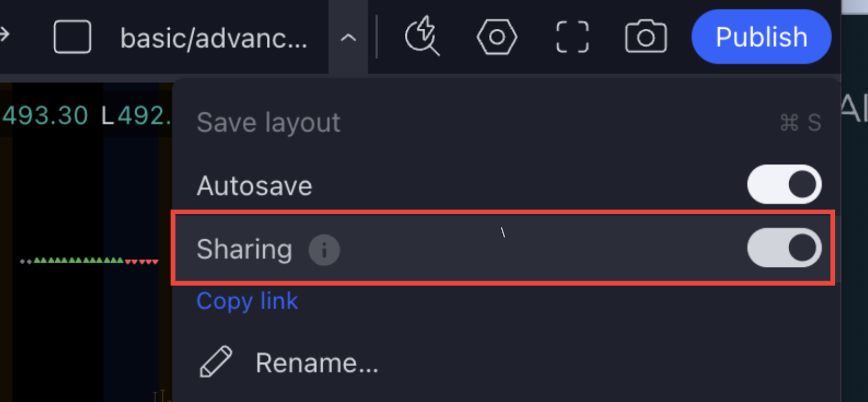The width and height of the screenshot is (868, 402).
Task: Open chart settings hexagon icon
Action: [x=497, y=37]
